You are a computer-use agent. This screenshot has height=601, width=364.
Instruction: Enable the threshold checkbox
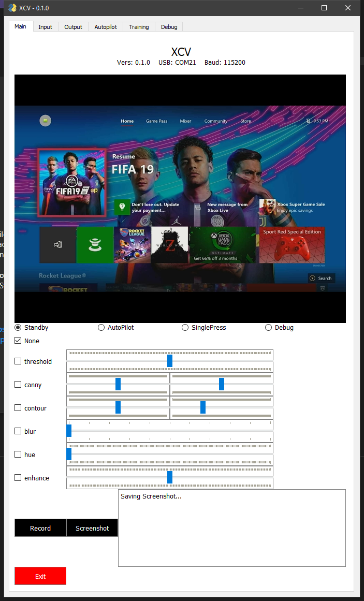coord(18,361)
